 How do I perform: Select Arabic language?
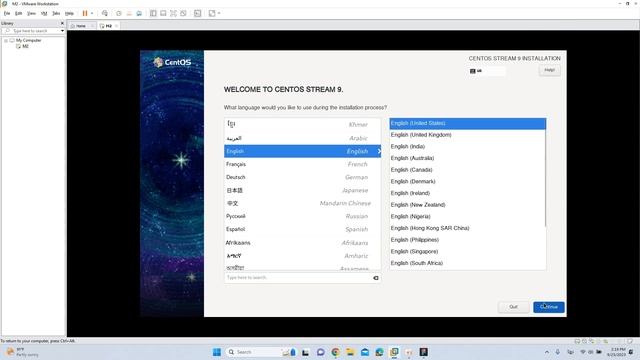pyautogui.click(x=302, y=138)
